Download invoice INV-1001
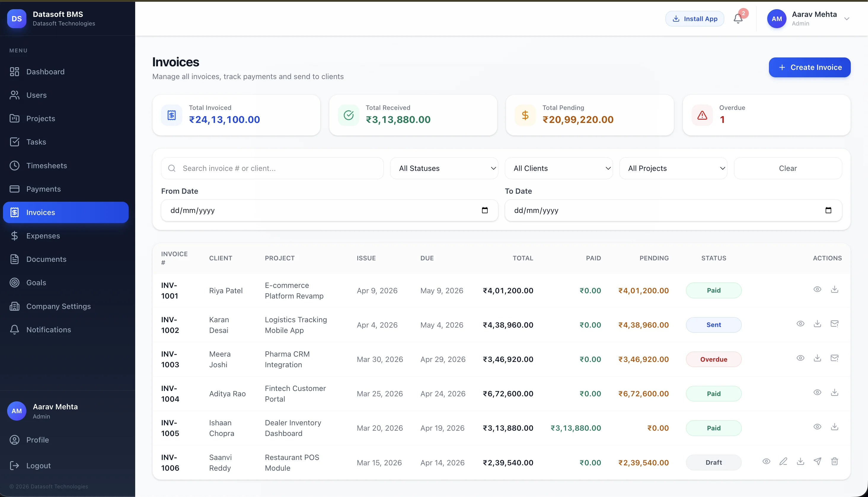The height and width of the screenshot is (497, 868). 834,289
